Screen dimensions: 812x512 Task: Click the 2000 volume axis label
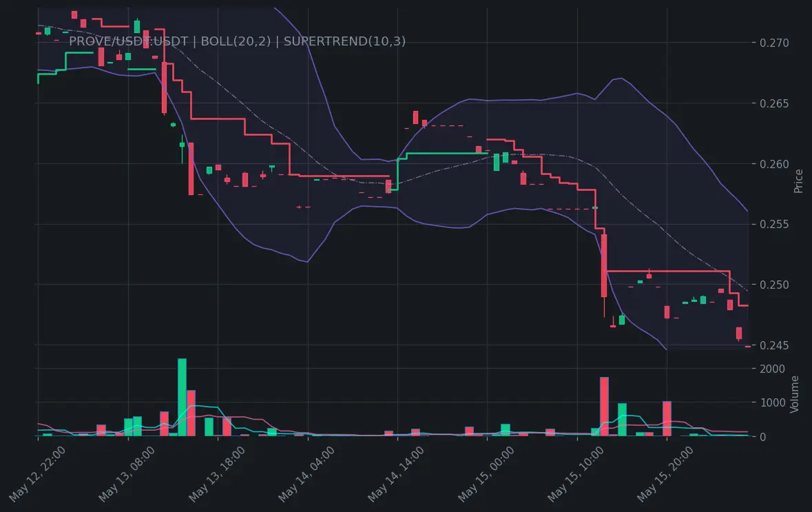[x=772, y=369]
